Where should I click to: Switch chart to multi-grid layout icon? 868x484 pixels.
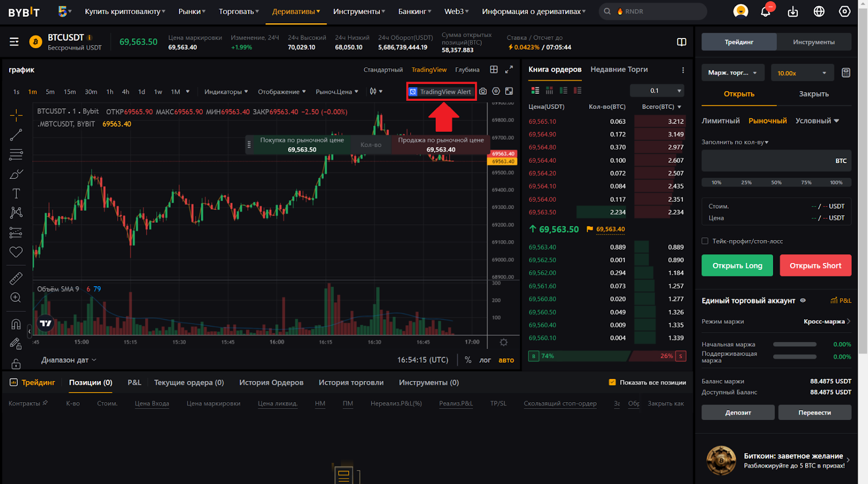(x=494, y=69)
